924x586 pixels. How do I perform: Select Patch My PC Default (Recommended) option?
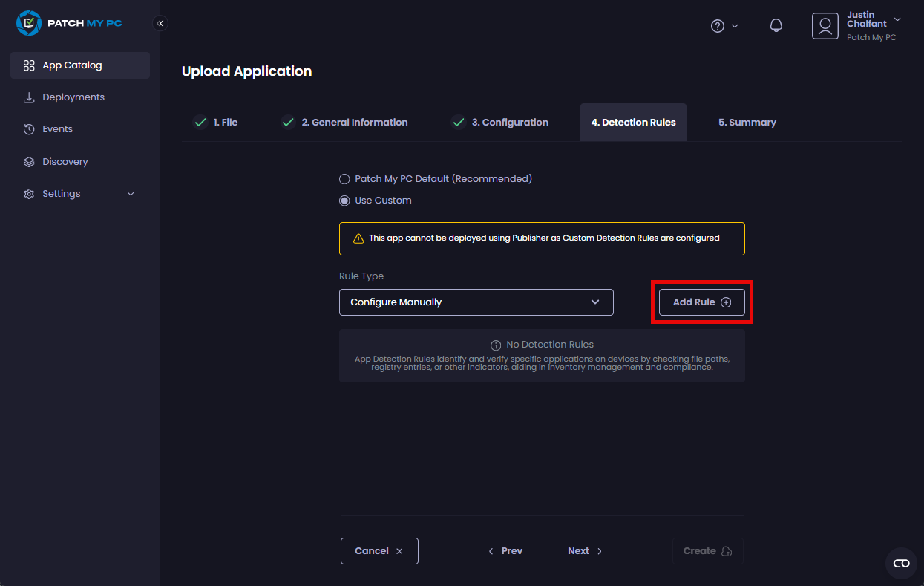click(x=344, y=179)
